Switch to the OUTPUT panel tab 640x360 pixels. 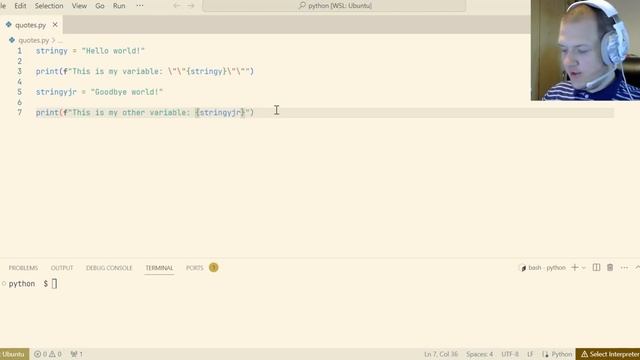[x=62, y=268]
